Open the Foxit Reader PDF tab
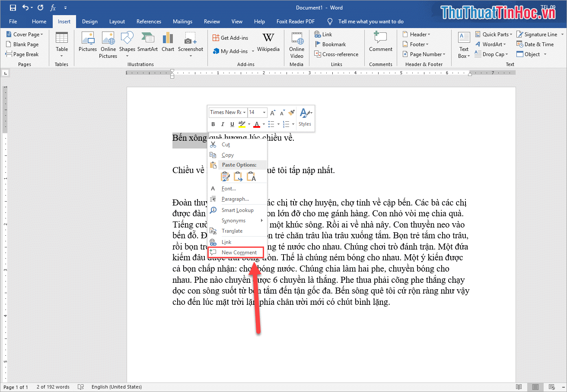The width and height of the screenshot is (567, 392). click(296, 22)
